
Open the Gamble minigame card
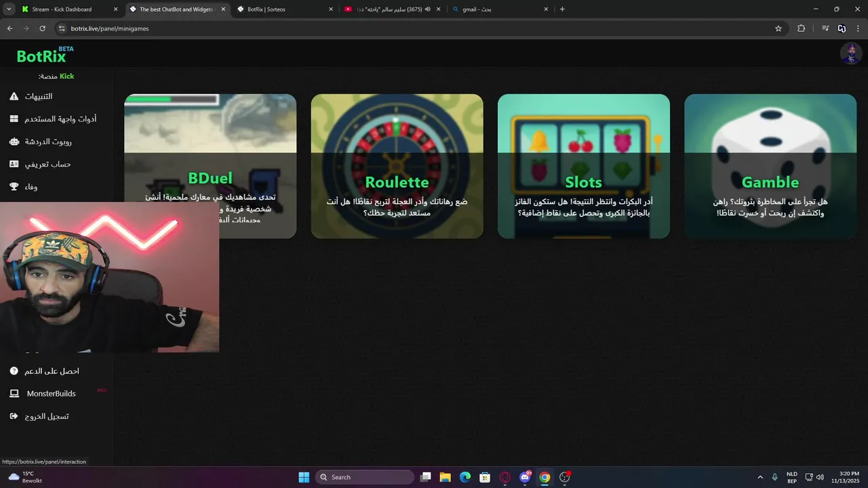pyautogui.click(x=770, y=166)
